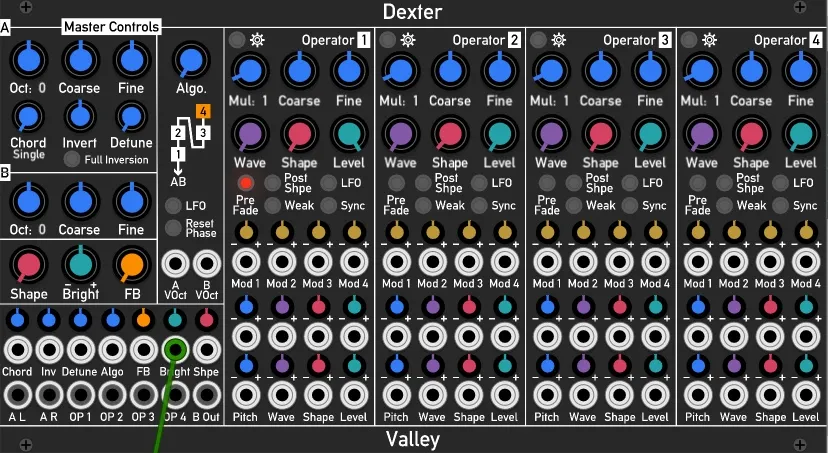Click Operator 3 settings gear icon
The image size is (828, 453).
coord(559,40)
